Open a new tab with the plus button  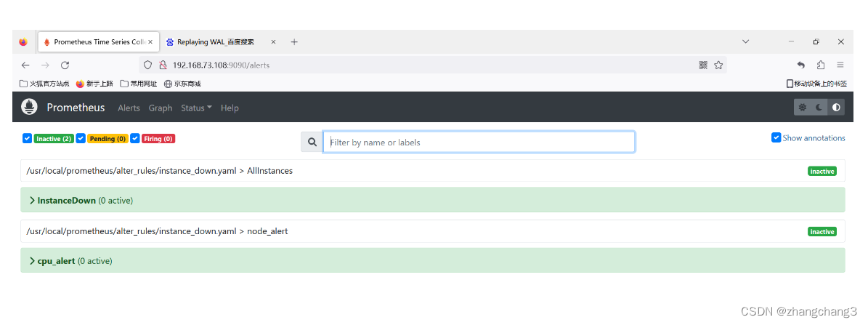coord(294,42)
